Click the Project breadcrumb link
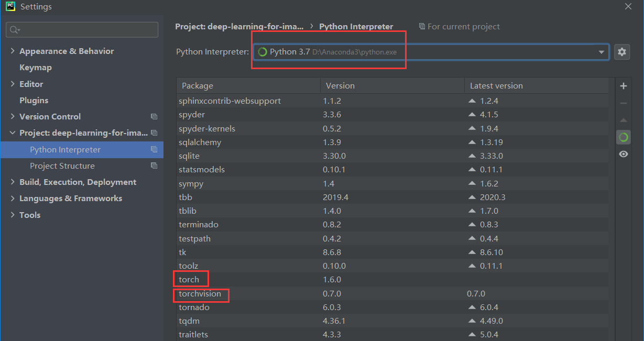This screenshot has width=644, height=341. pyautogui.click(x=239, y=26)
